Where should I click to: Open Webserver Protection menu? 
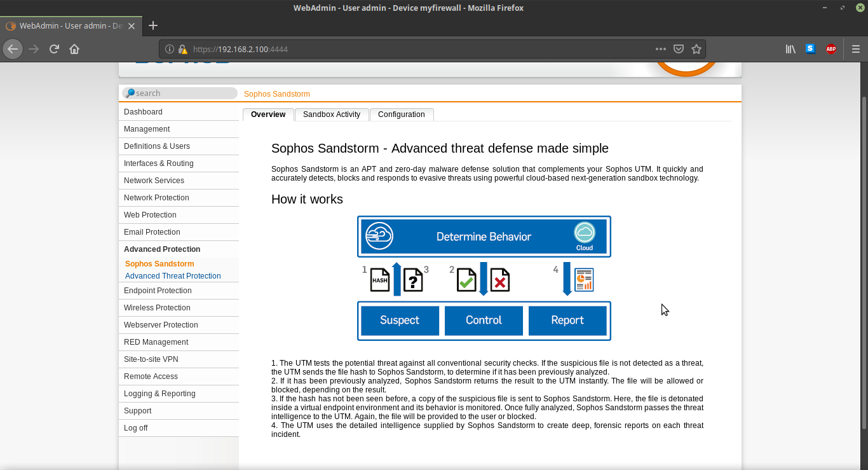click(x=179, y=325)
